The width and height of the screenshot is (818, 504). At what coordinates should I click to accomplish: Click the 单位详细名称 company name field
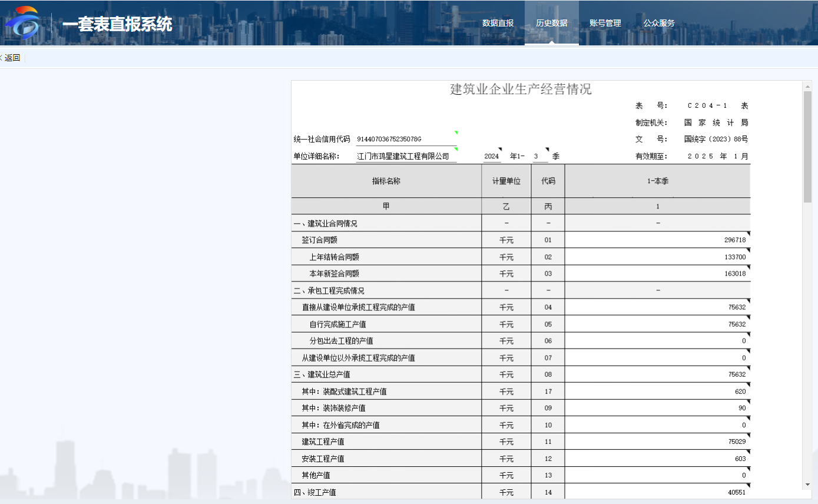pyautogui.click(x=406, y=157)
